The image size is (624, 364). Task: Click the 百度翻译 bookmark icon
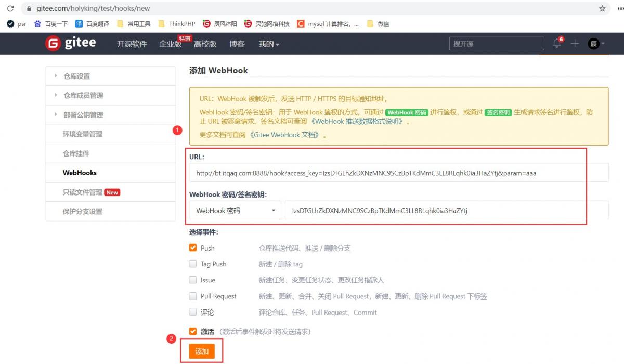pyautogui.click(x=79, y=23)
